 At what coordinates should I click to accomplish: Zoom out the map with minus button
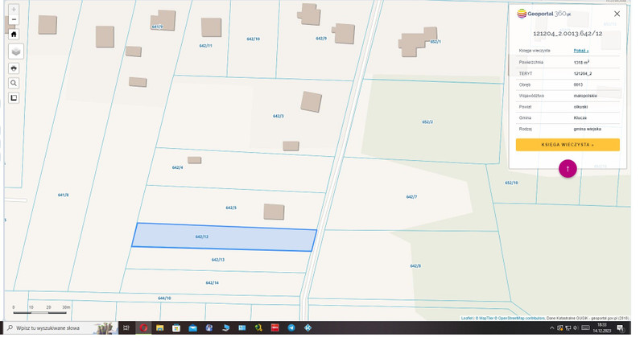(14, 20)
